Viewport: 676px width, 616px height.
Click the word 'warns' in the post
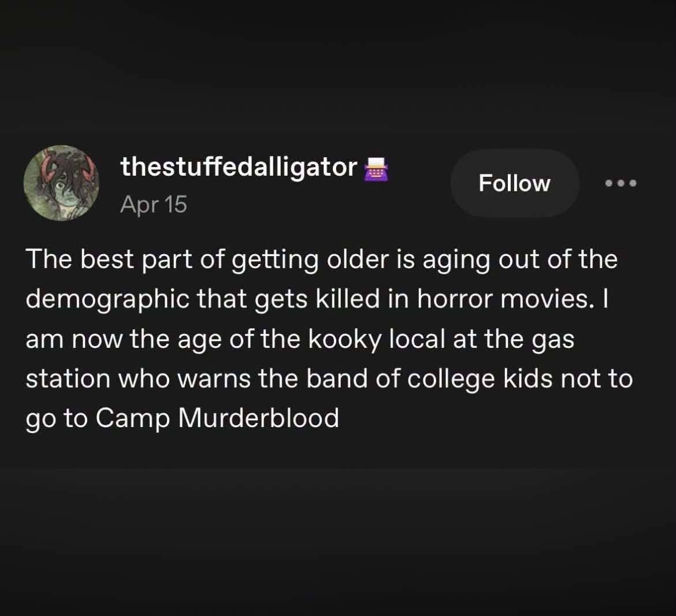pos(214,379)
